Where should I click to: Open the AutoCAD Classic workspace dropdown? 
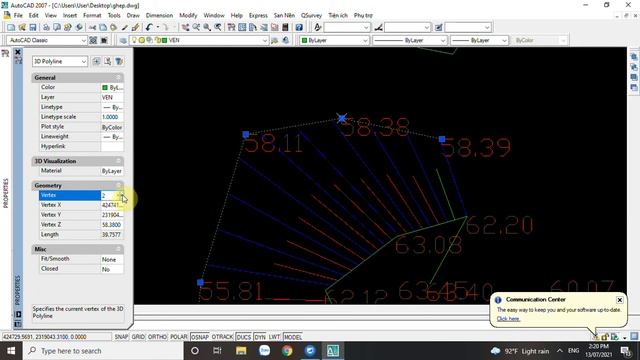pos(83,40)
